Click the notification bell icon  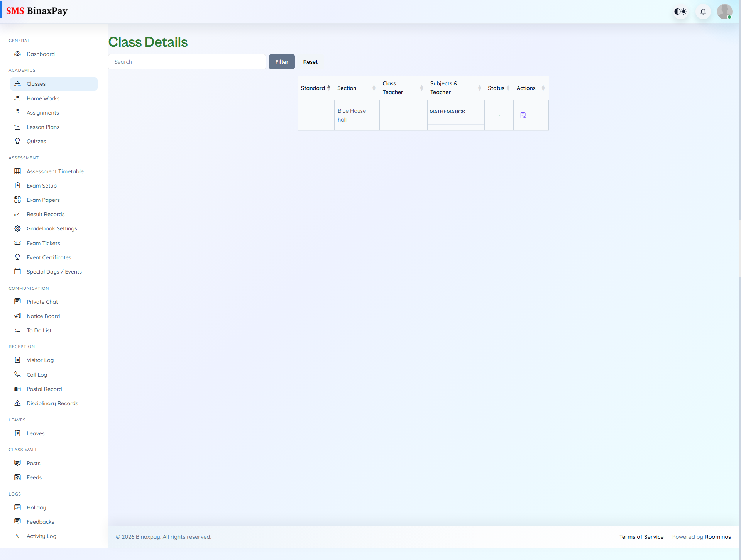703,11
